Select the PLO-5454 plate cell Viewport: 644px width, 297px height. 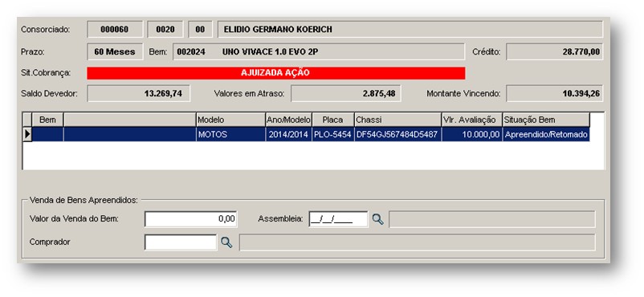[333, 134]
